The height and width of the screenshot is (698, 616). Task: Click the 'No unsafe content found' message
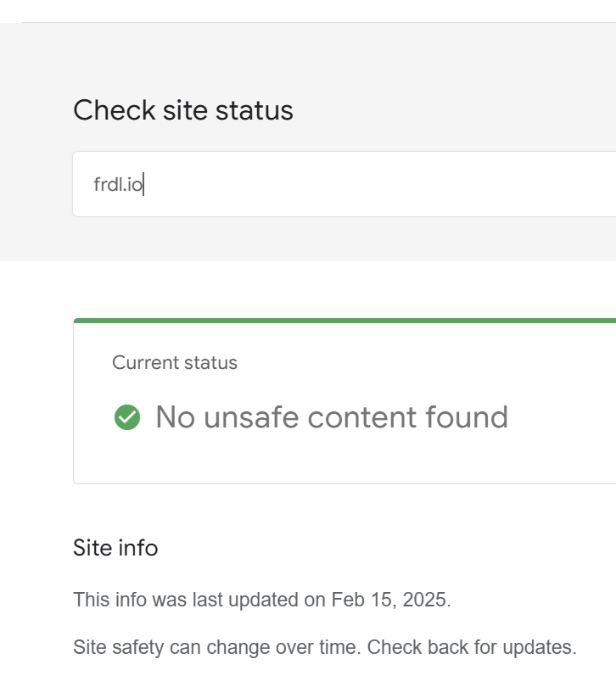(x=332, y=417)
